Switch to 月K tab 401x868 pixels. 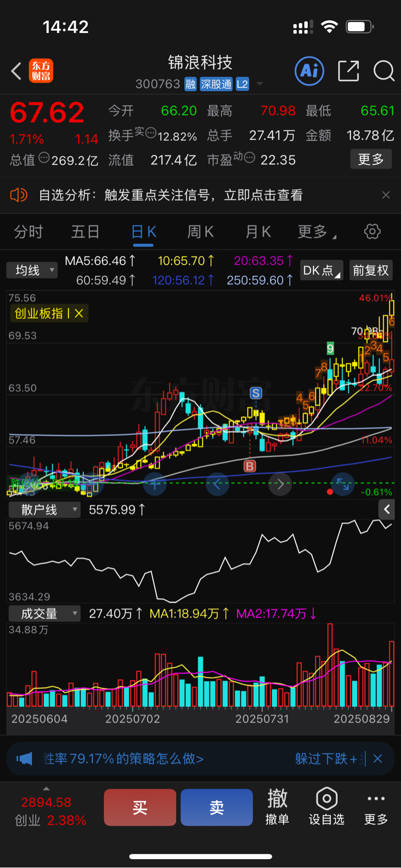click(x=258, y=232)
